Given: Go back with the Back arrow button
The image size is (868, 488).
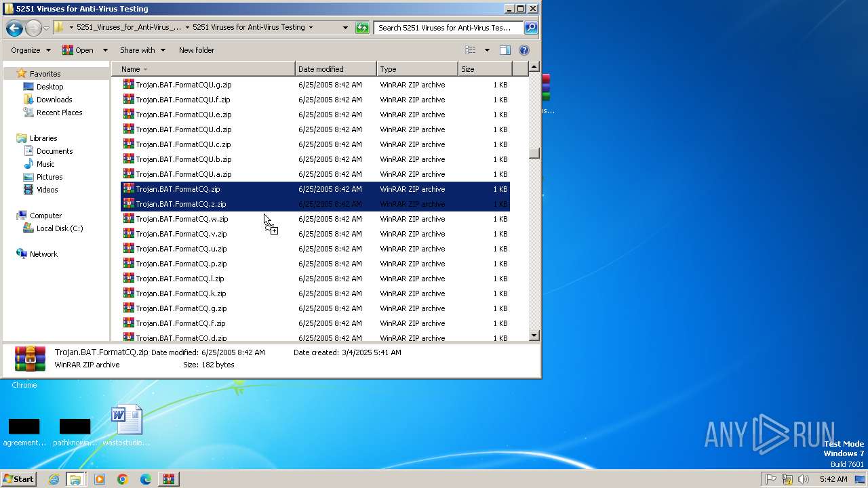Looking at the screenshot, I should tap(14, 28).
